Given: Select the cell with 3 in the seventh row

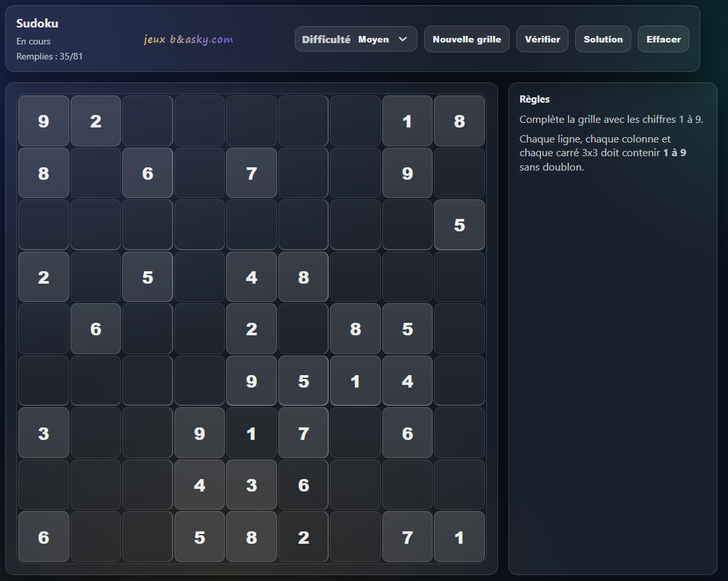Looking at the screenshot, I should (44, 433).
